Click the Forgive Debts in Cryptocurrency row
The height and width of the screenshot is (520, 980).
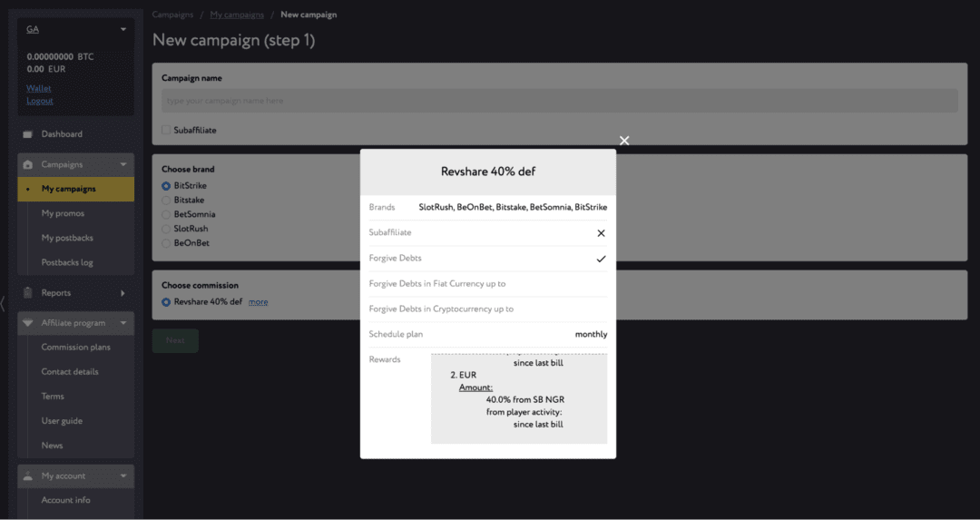click(488, 309)
